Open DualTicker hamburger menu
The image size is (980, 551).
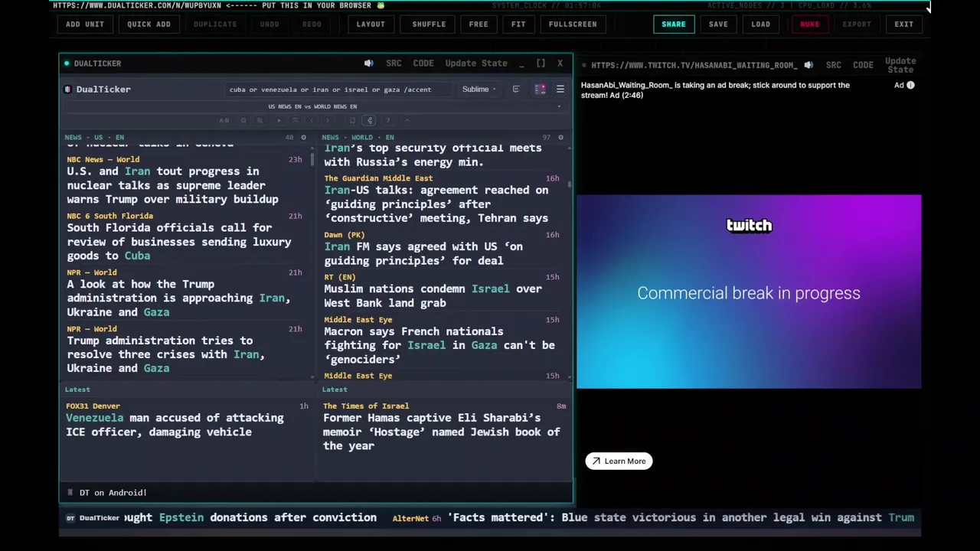[560, 90]
